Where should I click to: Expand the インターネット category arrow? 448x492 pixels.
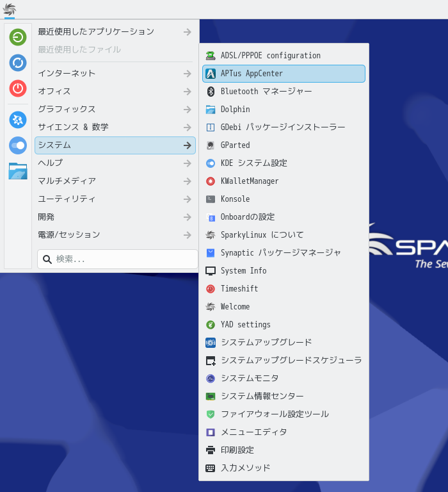187,74
